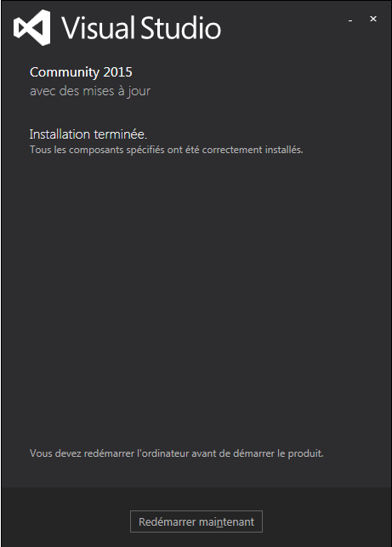Close the installer with the X icon
The image size is (392, 547).
(373, 19)
